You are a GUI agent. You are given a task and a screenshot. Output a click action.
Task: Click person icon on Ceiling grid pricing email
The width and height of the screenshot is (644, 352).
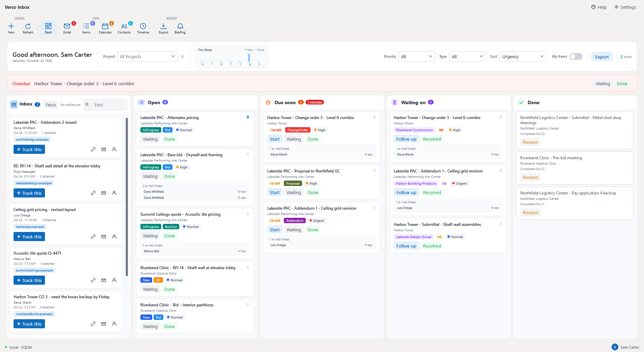click(x=114, y=237)
